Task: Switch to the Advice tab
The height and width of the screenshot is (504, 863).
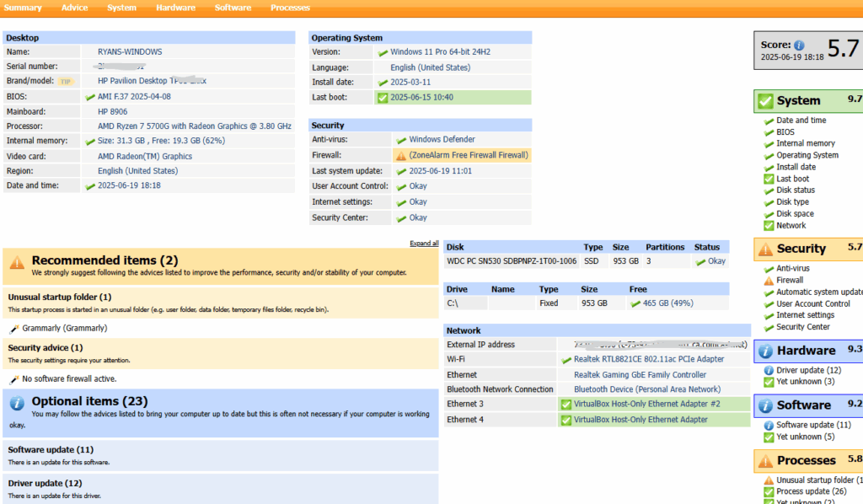Action: click(x=74, y=8)
